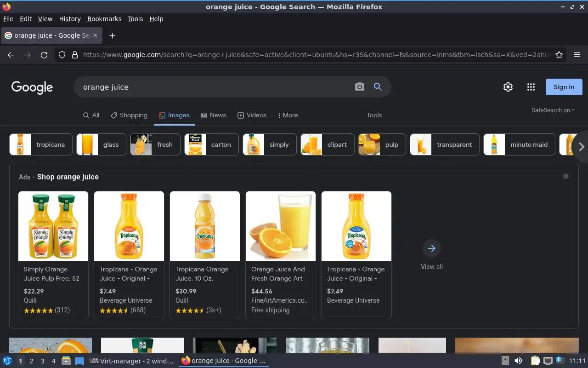
Task: Open the Virt-manager taskbar entry
Action: [132, 361]
